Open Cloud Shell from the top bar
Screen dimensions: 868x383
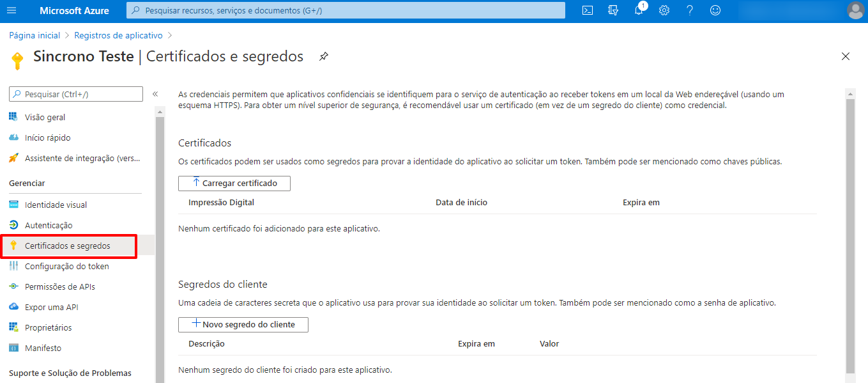coord(588,10)
